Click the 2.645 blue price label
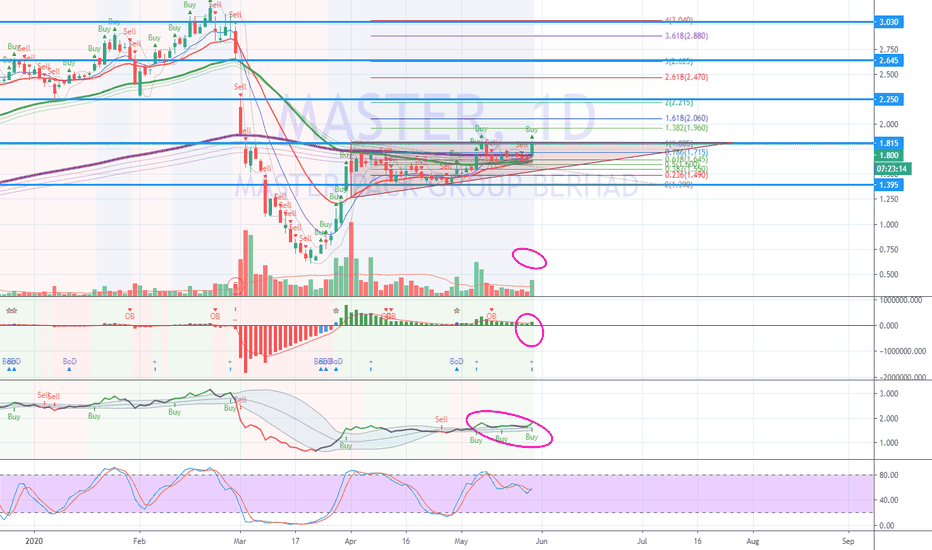This screenshot has width=932, height=550. 889,61
